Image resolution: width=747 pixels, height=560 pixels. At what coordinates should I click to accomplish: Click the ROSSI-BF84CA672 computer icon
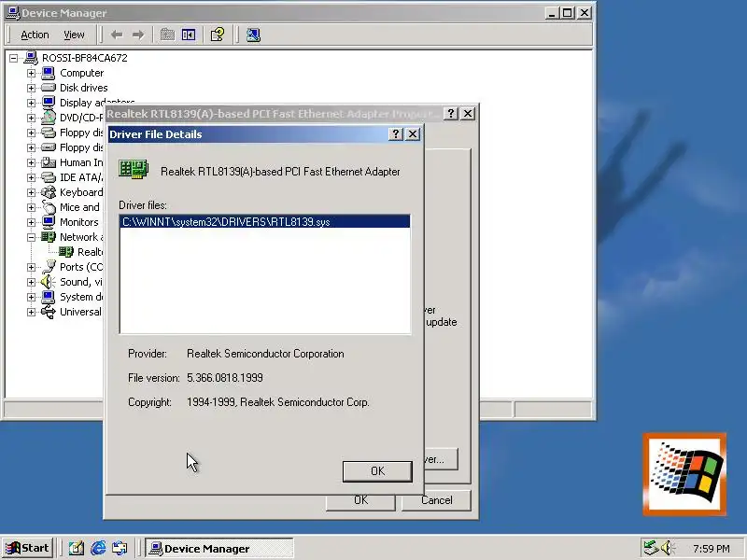(31, 58)
